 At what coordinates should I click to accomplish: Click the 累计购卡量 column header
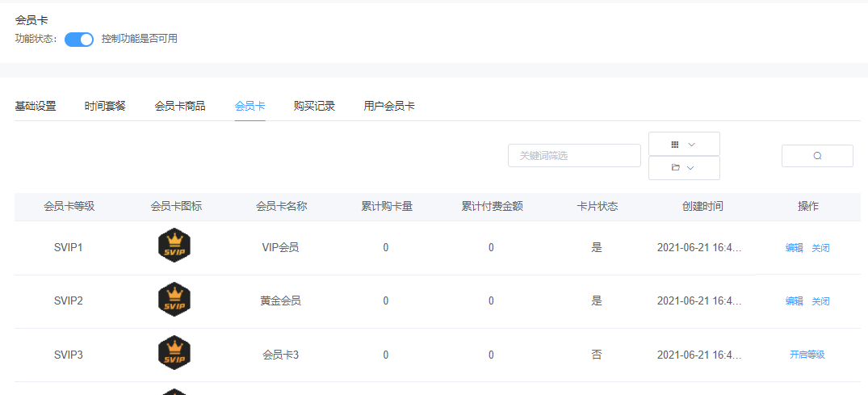pos(387,207)
